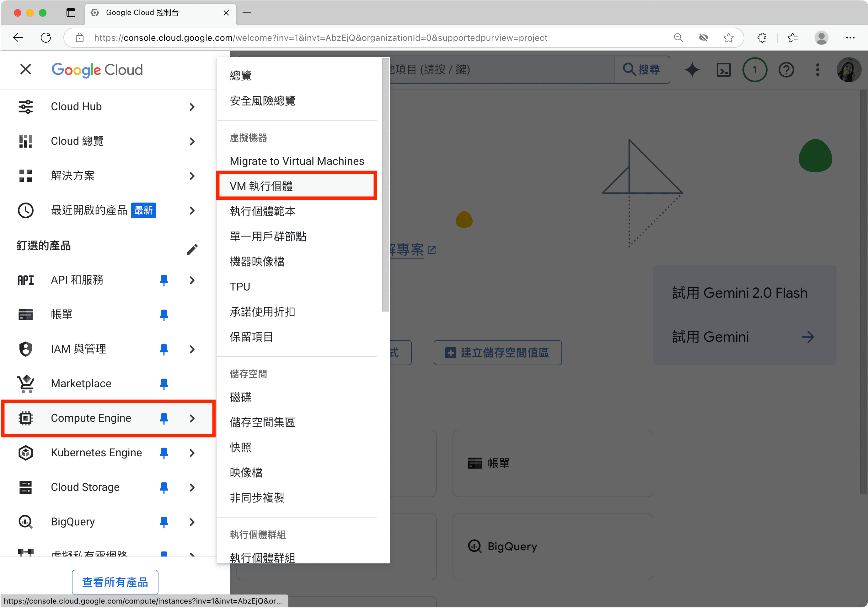Select VM 執行個體 in submenu
Viewport: 868px width, 608px height.
click(x=297, y=186)
